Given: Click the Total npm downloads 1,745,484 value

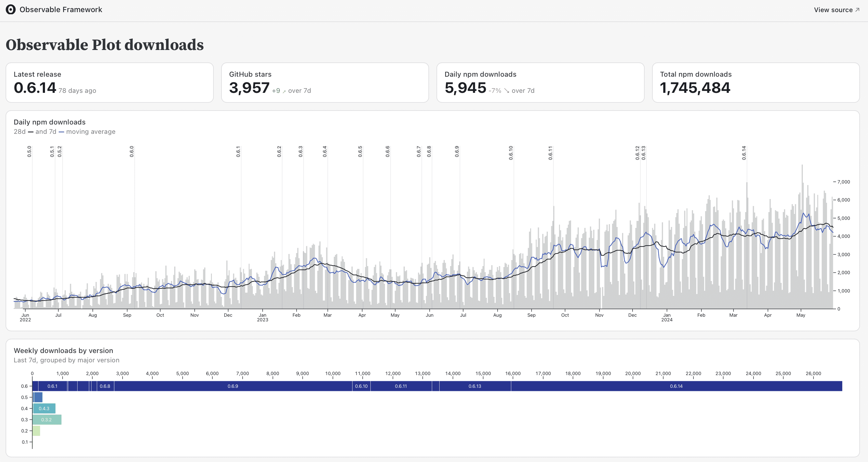Looking at the screenshot, I should tap(695, 88).
